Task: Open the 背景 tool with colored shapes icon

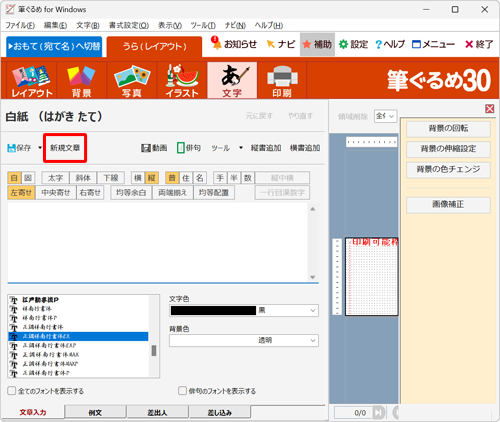Action: coord(81,80)
